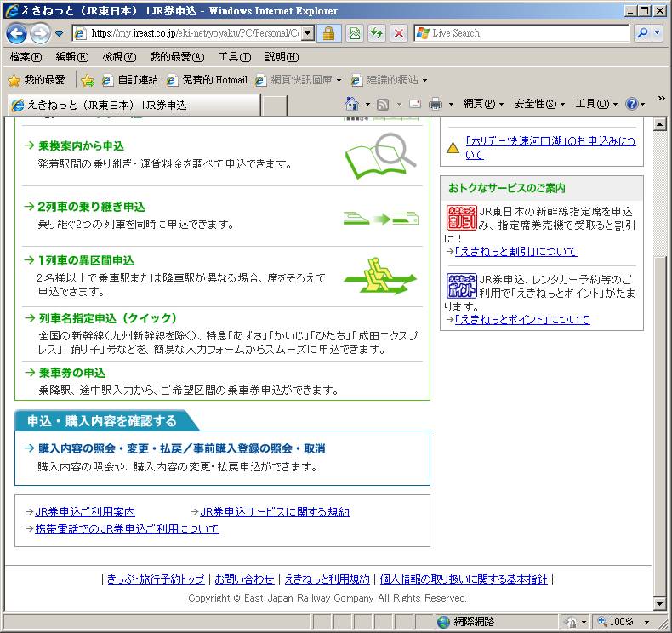
Task: Expand the address bar URL dropdown arrow
Action: coord(308,33)
